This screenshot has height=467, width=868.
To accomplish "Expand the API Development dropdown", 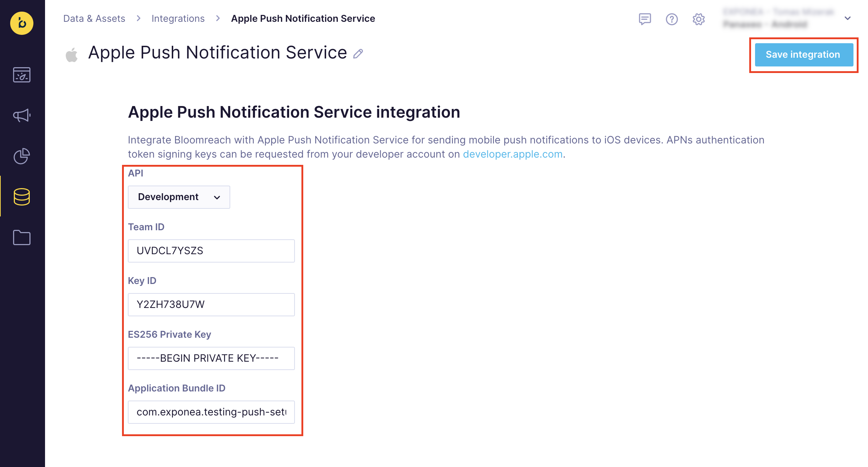I will 179,197.
